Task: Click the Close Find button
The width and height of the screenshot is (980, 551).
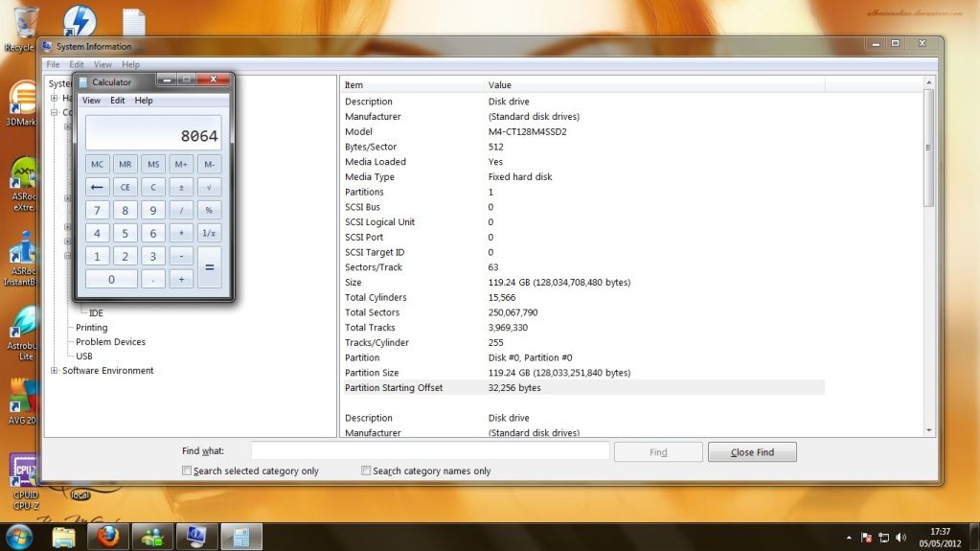Action: tap(752, 452)
